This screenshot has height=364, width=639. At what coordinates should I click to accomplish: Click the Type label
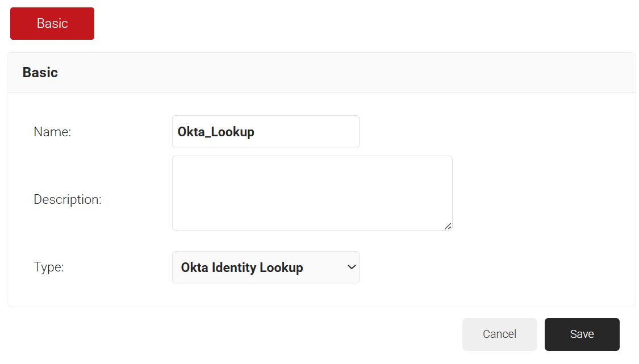(49, 267)
